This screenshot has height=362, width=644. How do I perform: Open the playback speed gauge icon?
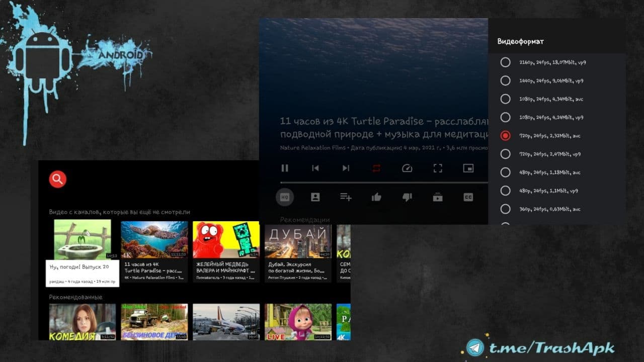coord(407,168)
